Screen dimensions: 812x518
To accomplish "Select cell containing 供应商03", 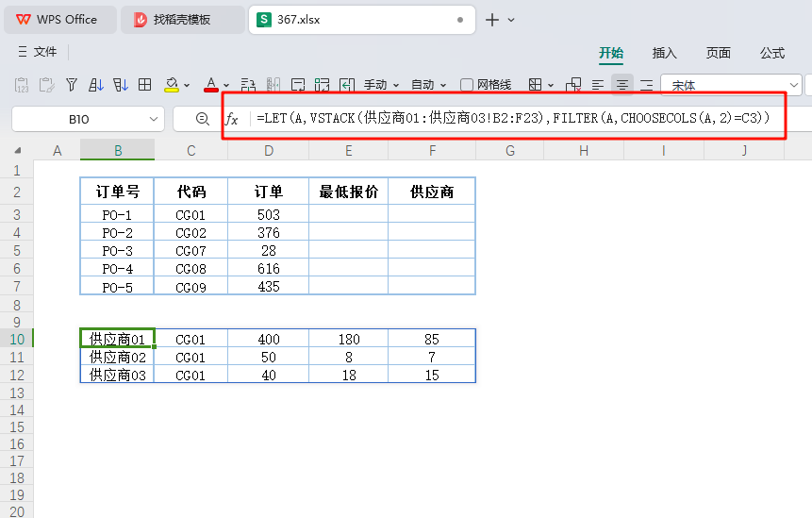I will pyautogui.click(x=117, y=375).
